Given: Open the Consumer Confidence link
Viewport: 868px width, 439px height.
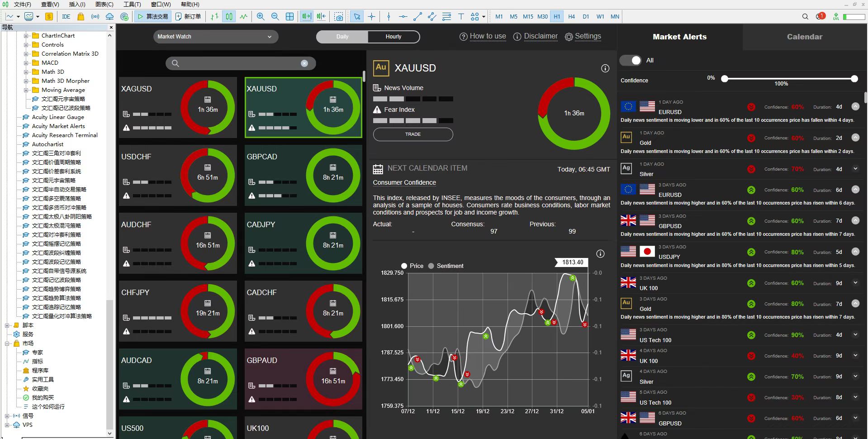Looking at the screenshot, I should [x=404, y=182].
